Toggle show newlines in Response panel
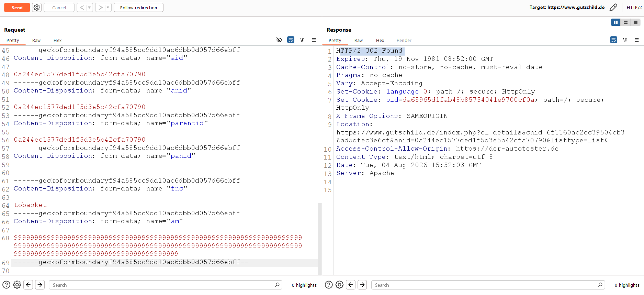Screen dimensions: 644x295 tap(625, 40)
